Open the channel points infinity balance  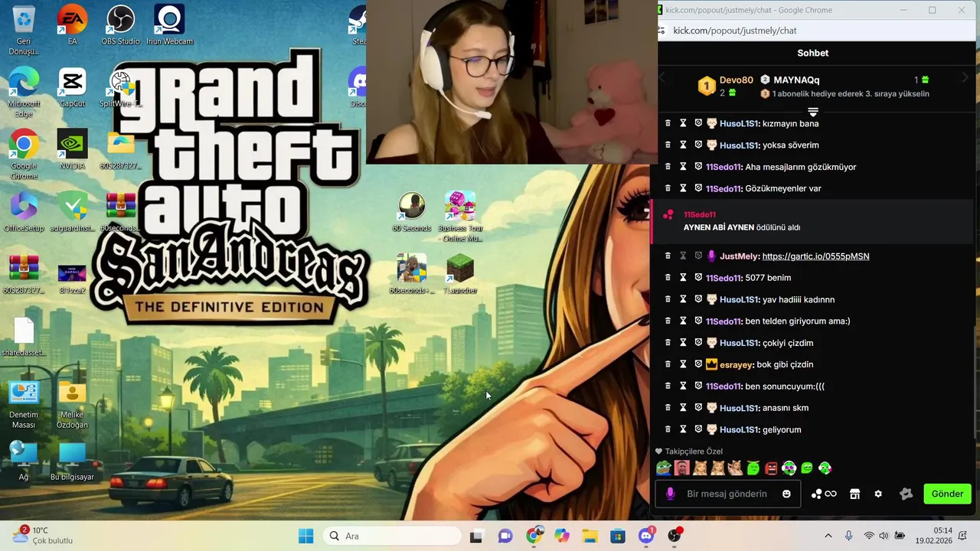824,494
